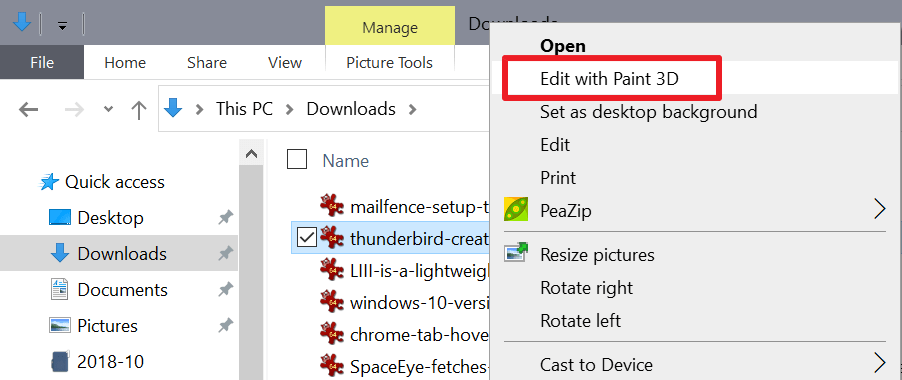Open recent locations dropdown arrow
This screenshot has height=380, width=902.
coord(108,109)
